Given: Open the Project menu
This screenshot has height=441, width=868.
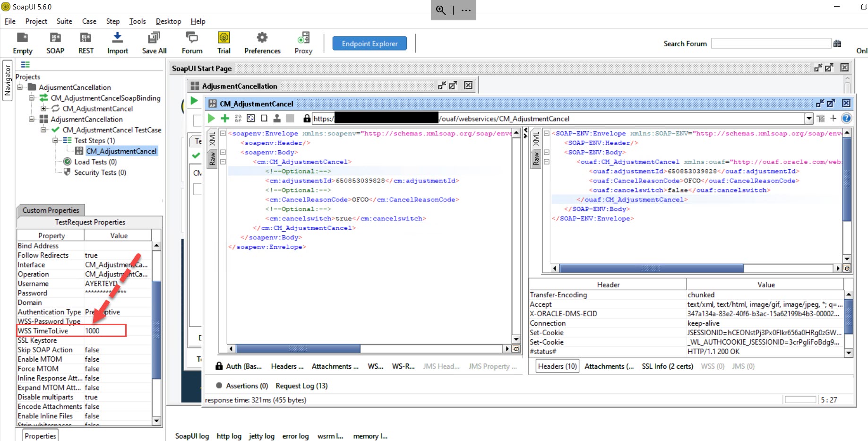Looking at the screenshot, I should coord(36,21).
